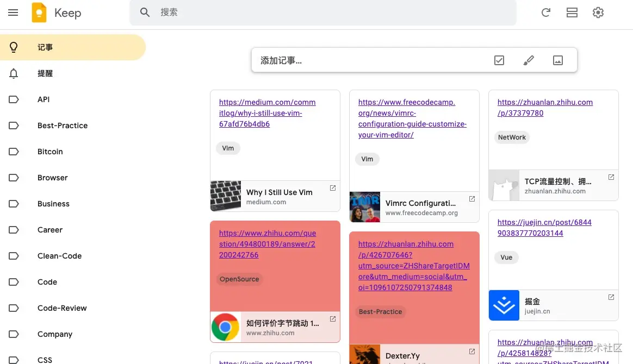
Task: Open external link for 如何评价字节跳动 preview
Action: [x=333, y=319]
